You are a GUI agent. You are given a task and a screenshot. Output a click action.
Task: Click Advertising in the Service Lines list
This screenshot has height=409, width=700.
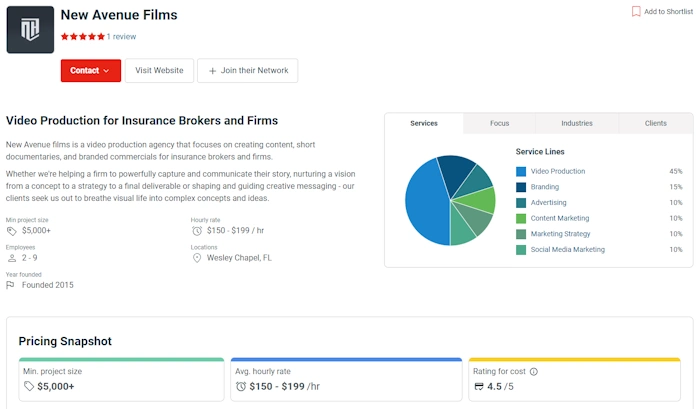point(548,202)
